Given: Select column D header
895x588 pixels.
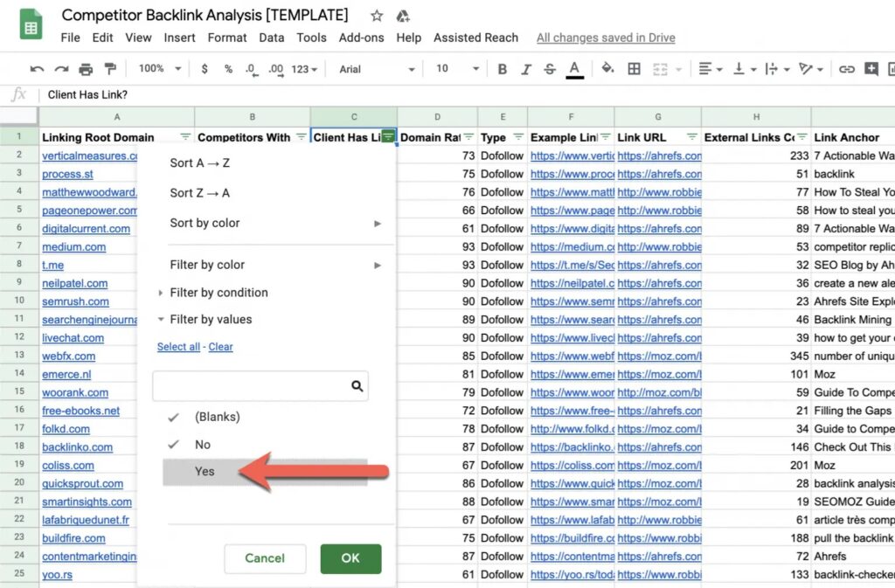Looking at the screenshot, I should 437,117.
